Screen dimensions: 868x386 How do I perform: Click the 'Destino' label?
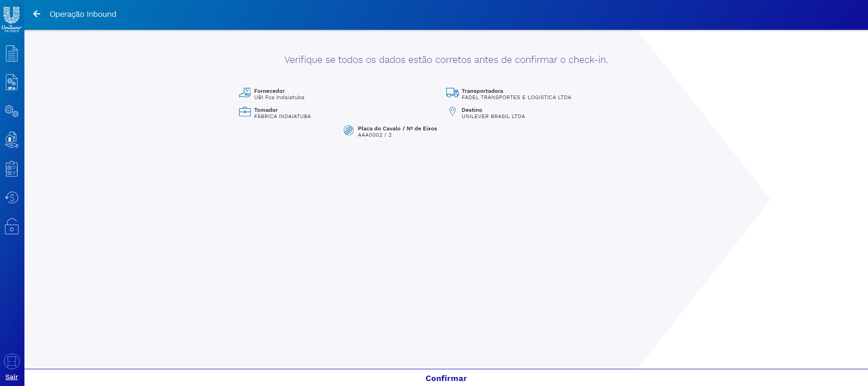pyautogui.click(x=472, y=110)
